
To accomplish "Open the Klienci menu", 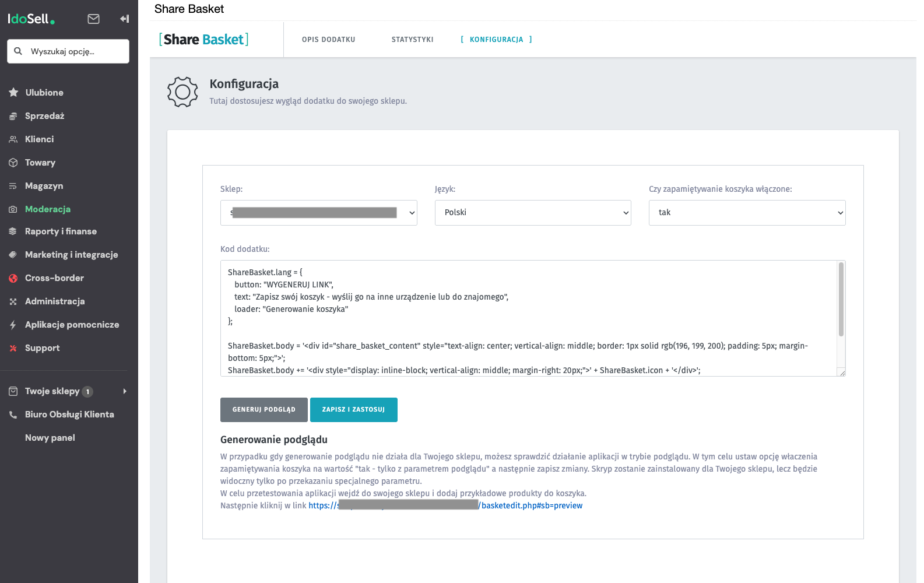I will [39, 139].
